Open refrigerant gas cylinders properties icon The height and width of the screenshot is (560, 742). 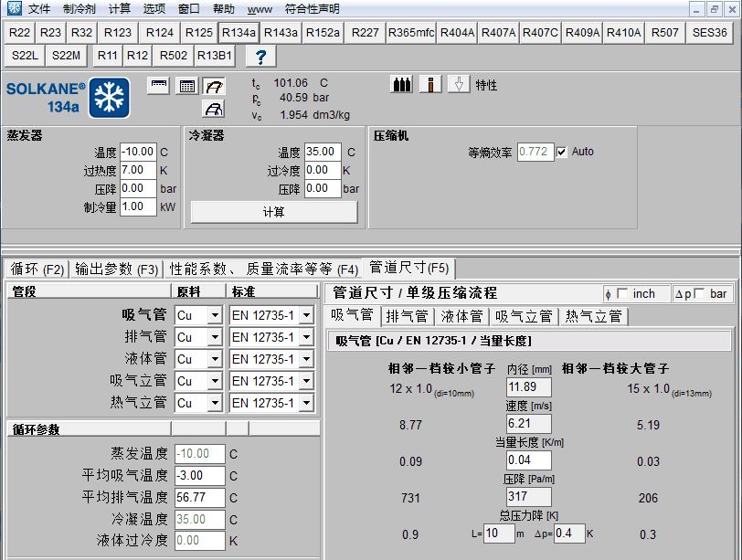point(402,84)
